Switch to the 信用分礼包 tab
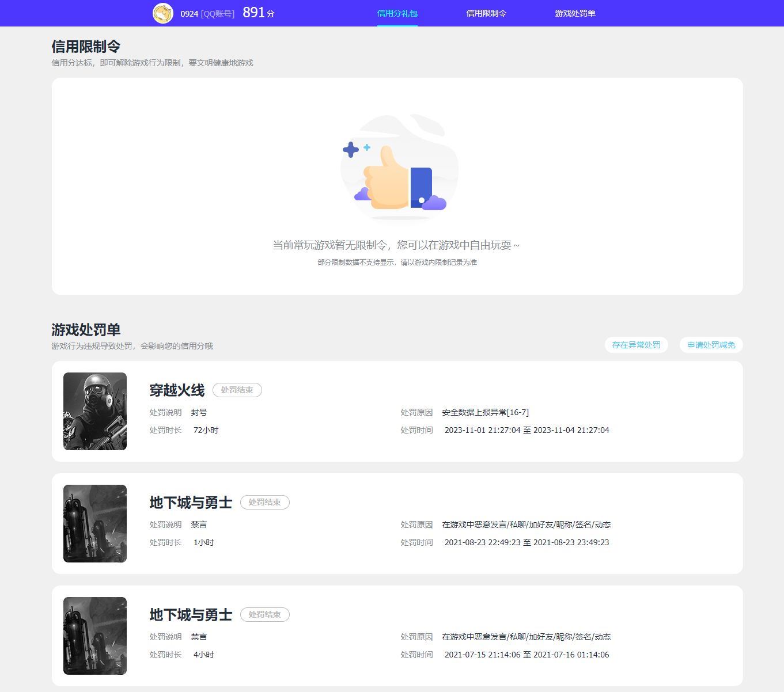784x692 pixels. click(397, 13)
